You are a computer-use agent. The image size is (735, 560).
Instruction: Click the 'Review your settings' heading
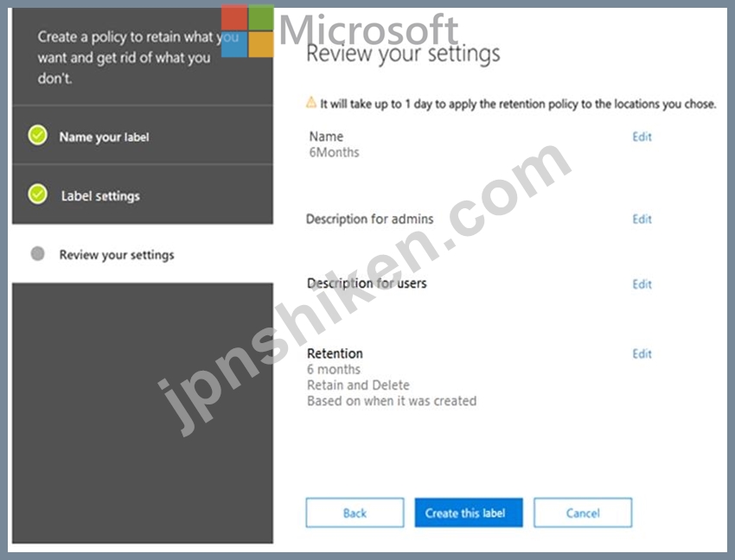403,54
